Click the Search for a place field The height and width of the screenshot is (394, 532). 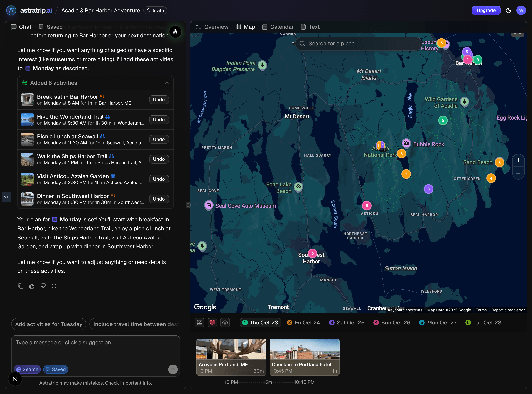coord(358,44)
